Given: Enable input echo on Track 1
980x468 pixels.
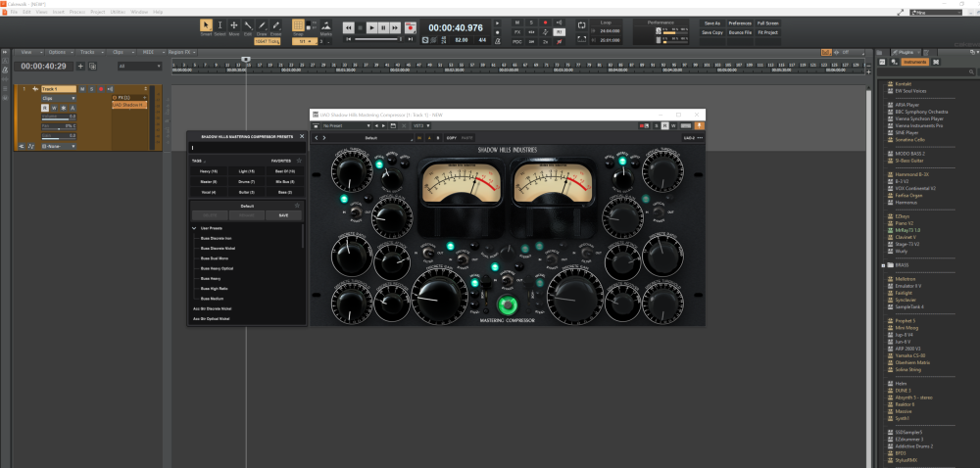Looking at the screenshot, I should pyautogui.click(x=110, y=89).
